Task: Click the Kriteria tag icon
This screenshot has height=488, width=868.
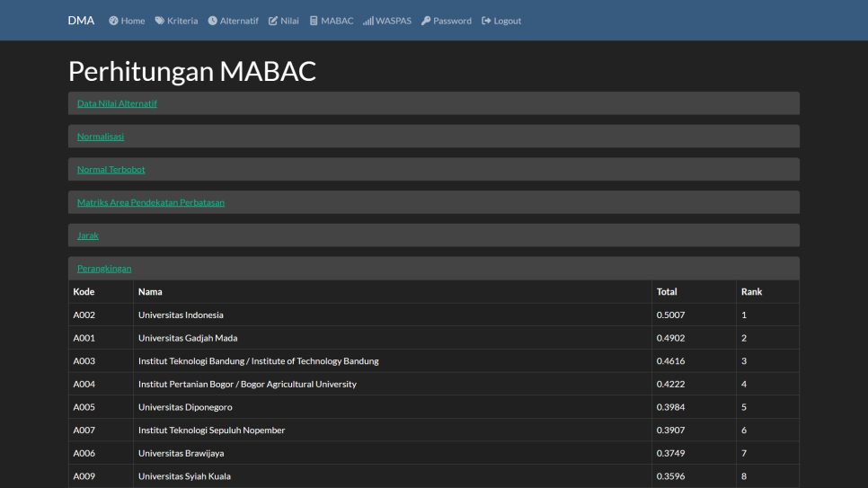Action: tap(159, 21)
